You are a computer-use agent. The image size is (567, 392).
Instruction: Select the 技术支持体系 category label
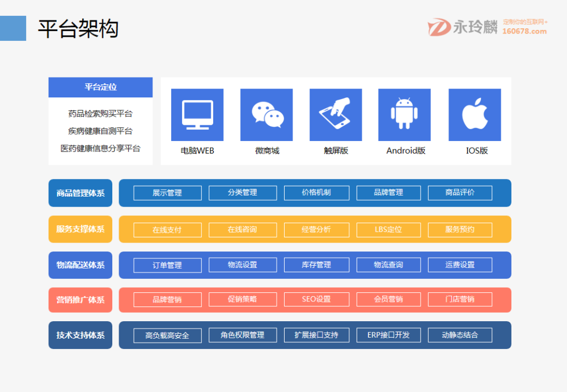point(80,335)
